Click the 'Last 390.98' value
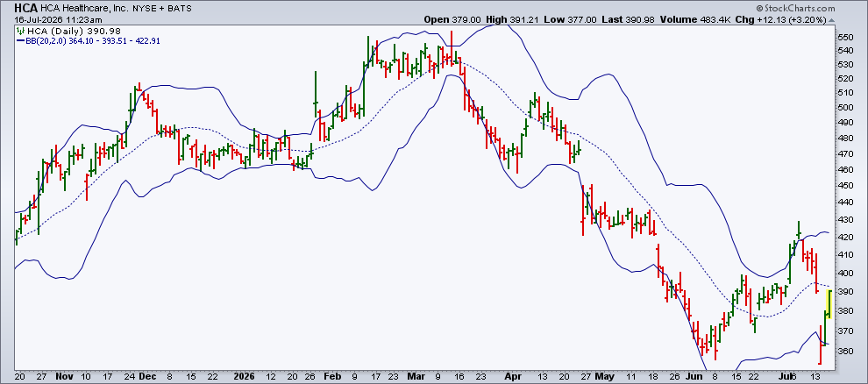The height and width of the screenshot is (384, 868). (x=629, y=19)
